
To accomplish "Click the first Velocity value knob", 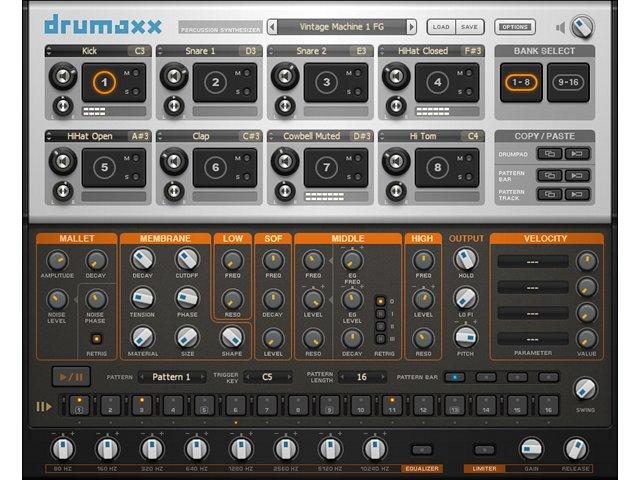I will pyautogui.click(x=587, y=261).
